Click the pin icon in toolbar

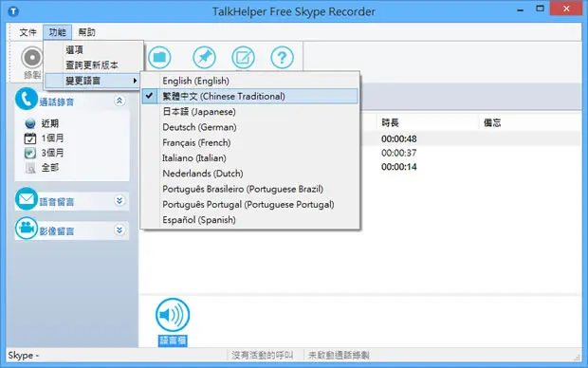tap(204, 58)
